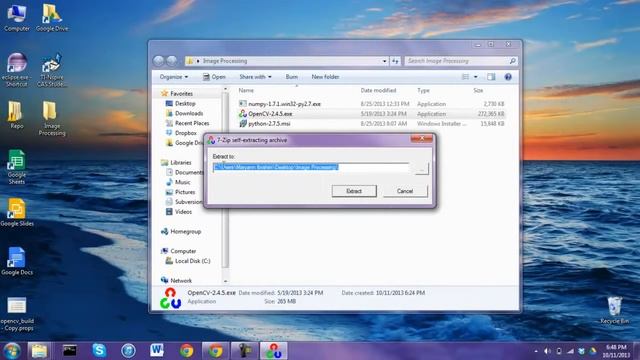Open the Share with dropdown

click(x=256, y=77)
